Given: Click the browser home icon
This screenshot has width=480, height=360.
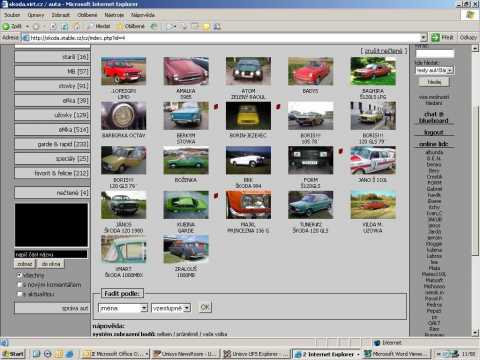Looking at the screenshot, I should point(77,26).
